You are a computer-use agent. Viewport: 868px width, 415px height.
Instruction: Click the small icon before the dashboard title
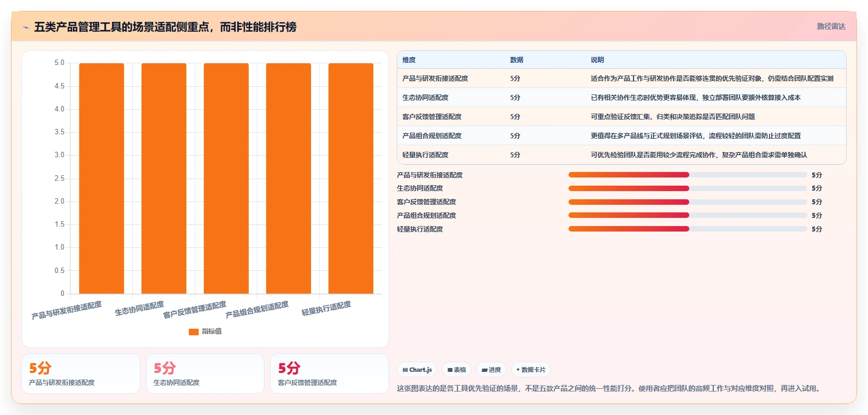(x=26, y=27)
